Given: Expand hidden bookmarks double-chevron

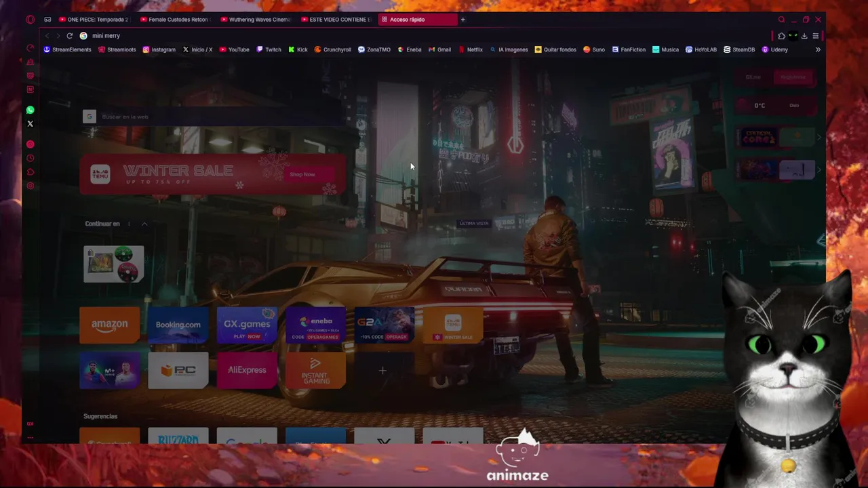Looking at the screenshot, I should 818,49.
